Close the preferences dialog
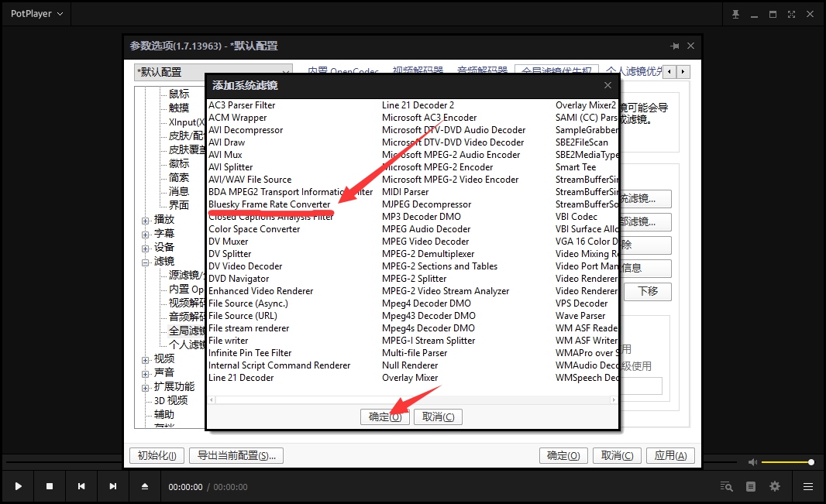This screenshot has height=504, width=826. click(690, 46)
